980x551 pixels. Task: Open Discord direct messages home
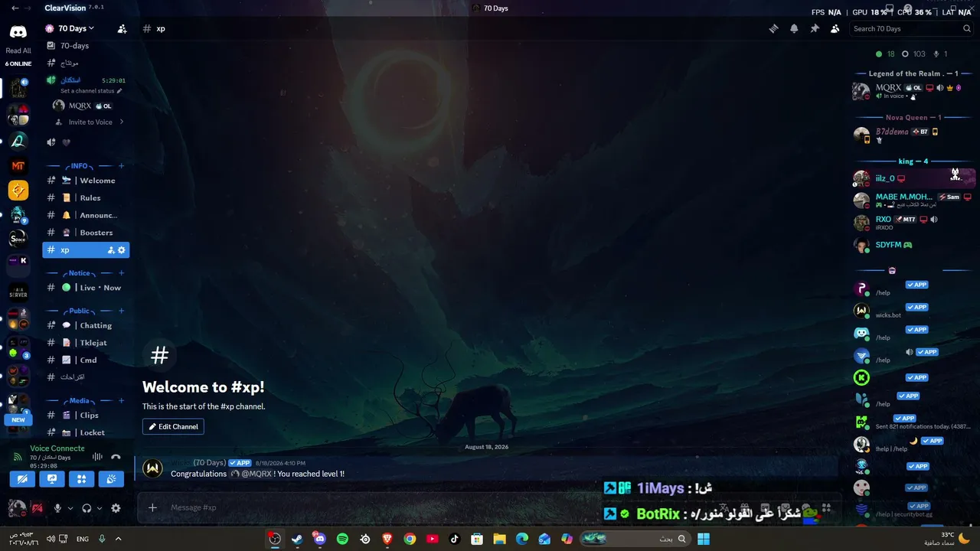[x=18, y=32]
